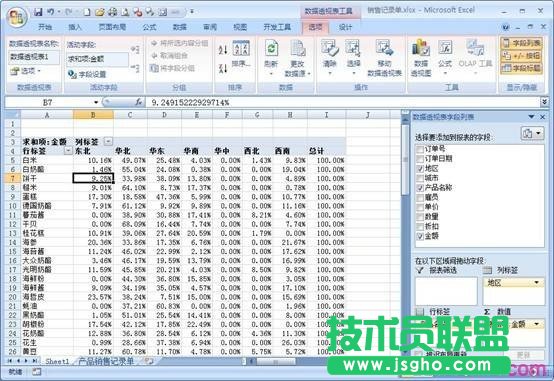The height and width of the screenshot is (381, 554).
Task: Undo the last action
Action: (x=51, y=12)
